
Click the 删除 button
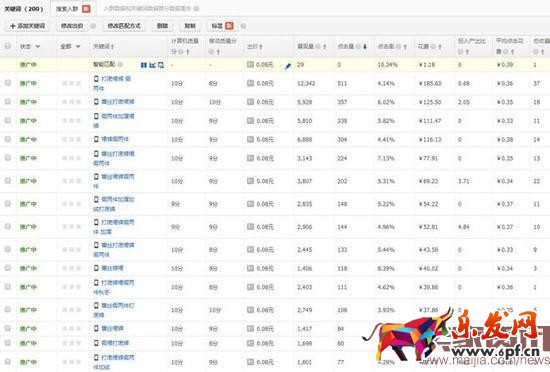click(162, 26)
